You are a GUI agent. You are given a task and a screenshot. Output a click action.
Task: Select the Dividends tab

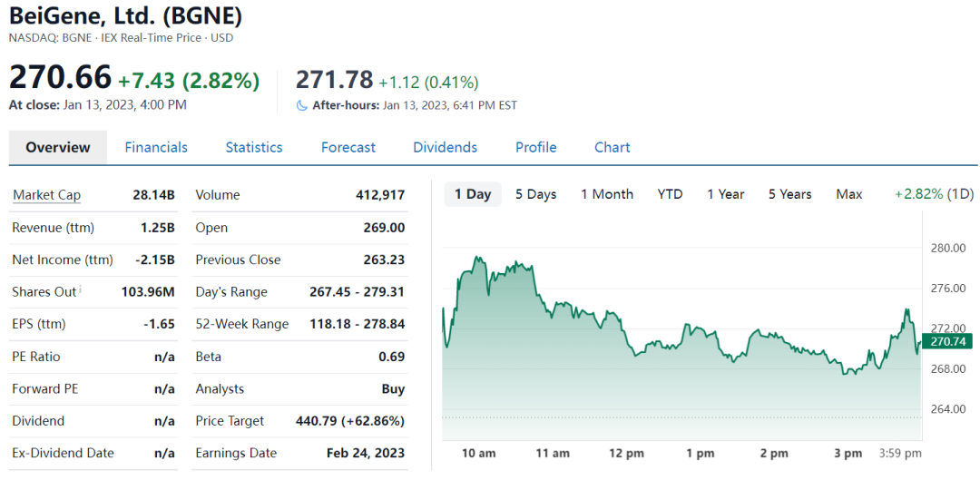tap(445, 147)
